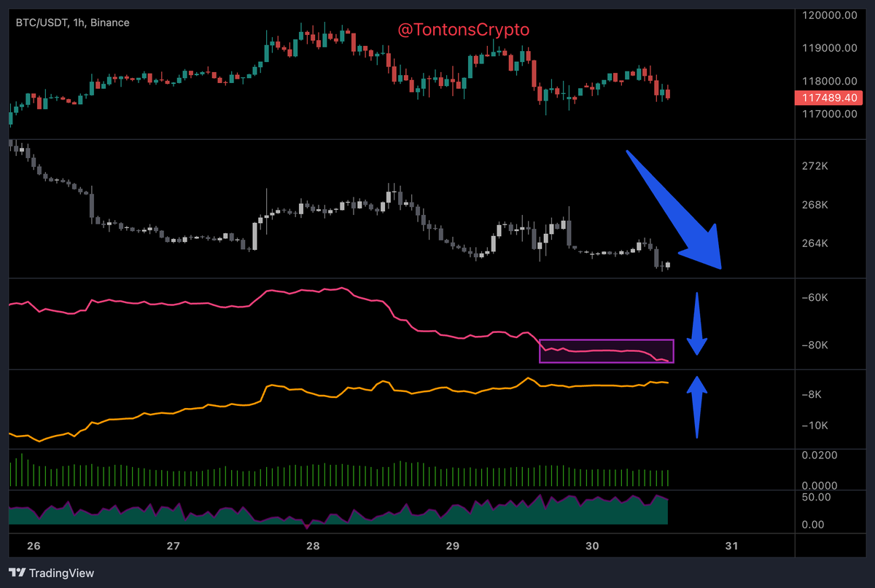Select the 119000.00 price axis label

click(830, 48)
